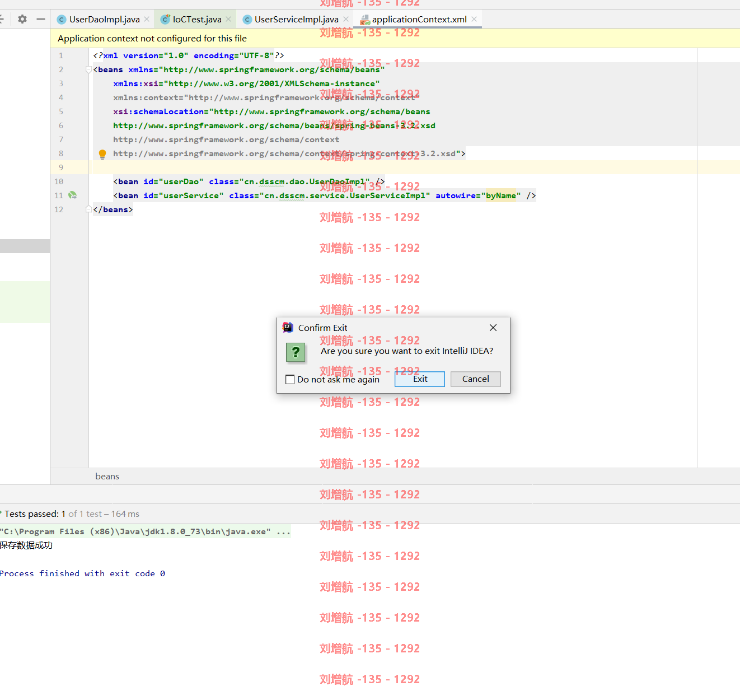740x700 pixels.
Task: Close the UserDaoImpl.java tab
Action: (147, 19)
